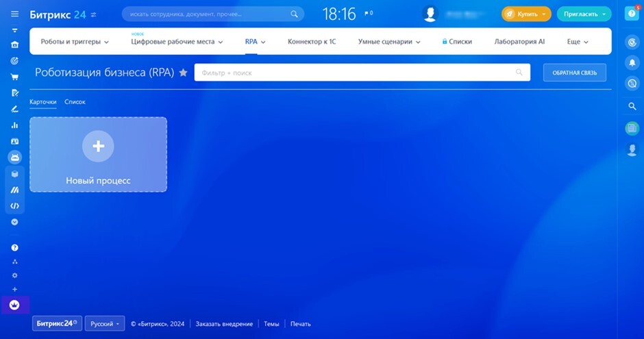Open the code brackets developer sidebar icon
Viewport: 644px width, 339px height.
[14, 206]
